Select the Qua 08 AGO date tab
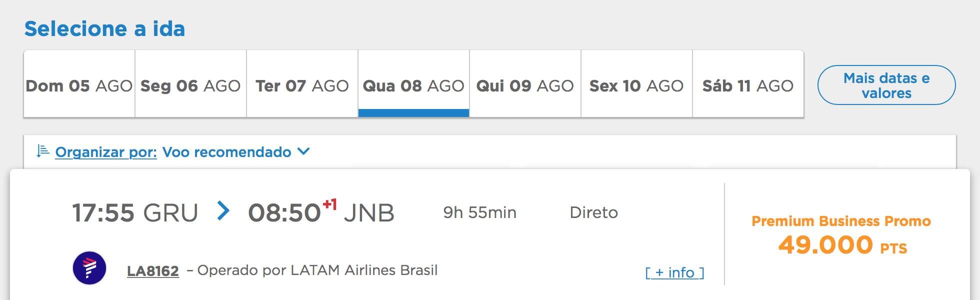Image resolution: width=980 pixels, height=300 pixels. click(x=413, y=84)
